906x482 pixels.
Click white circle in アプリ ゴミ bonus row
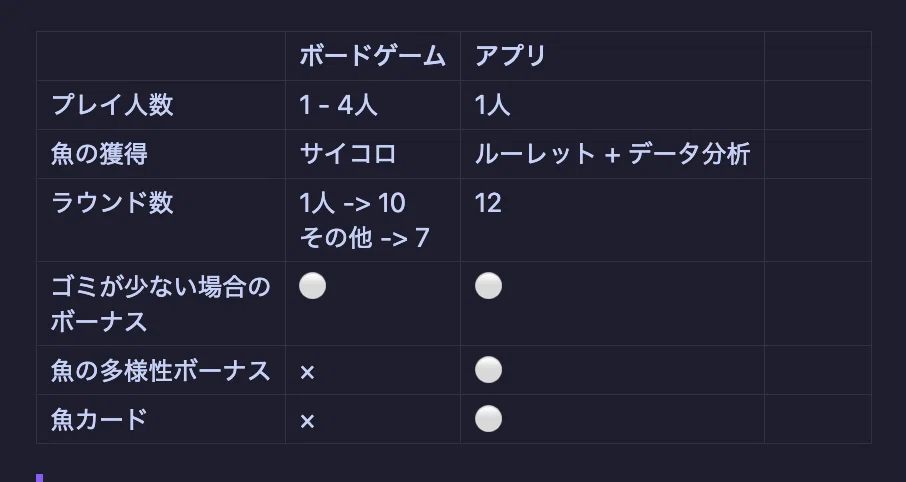pyautogui.click(x=488, y=286)
